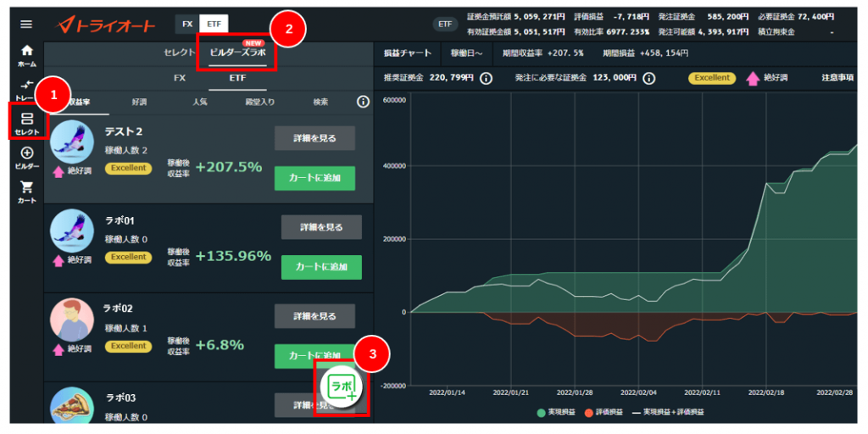Select FX sub-tab under ビルダーズラボ
Viewport: 868px width, 434px height.
click(180, 78)
